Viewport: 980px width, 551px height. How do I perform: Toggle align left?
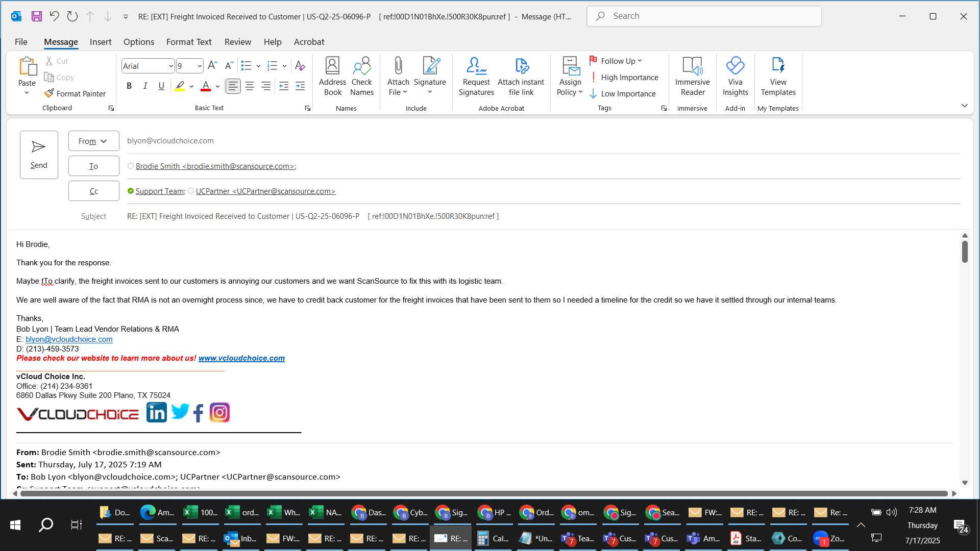[x=233, y=86]
